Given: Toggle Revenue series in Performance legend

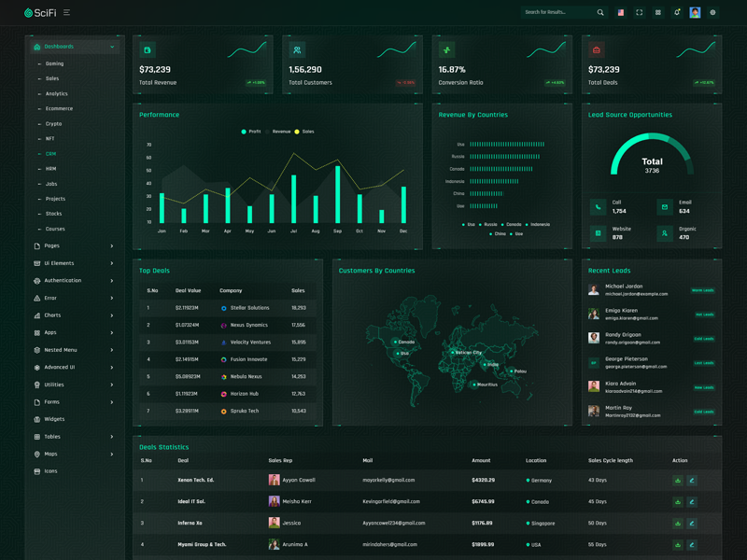Looking at the screenshot, I should point(277,132).
